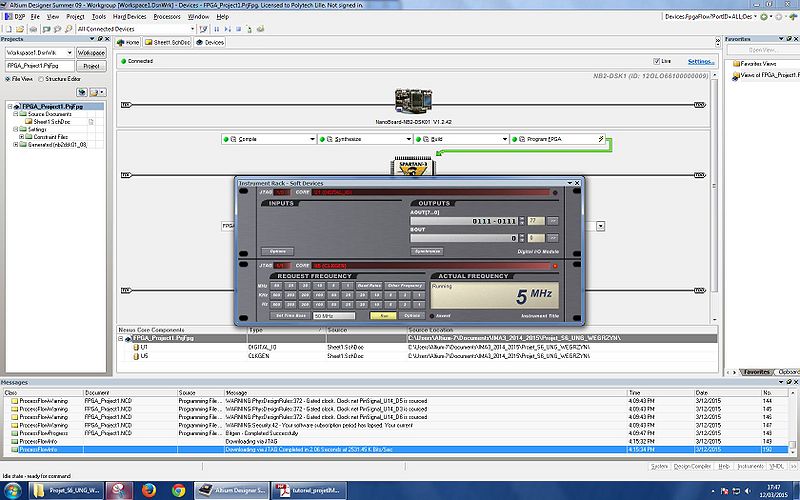The height and width of the screenshot is (500, 800).
Task: Open Firefox from the Windows taskbar
Action: click(148, 490)
